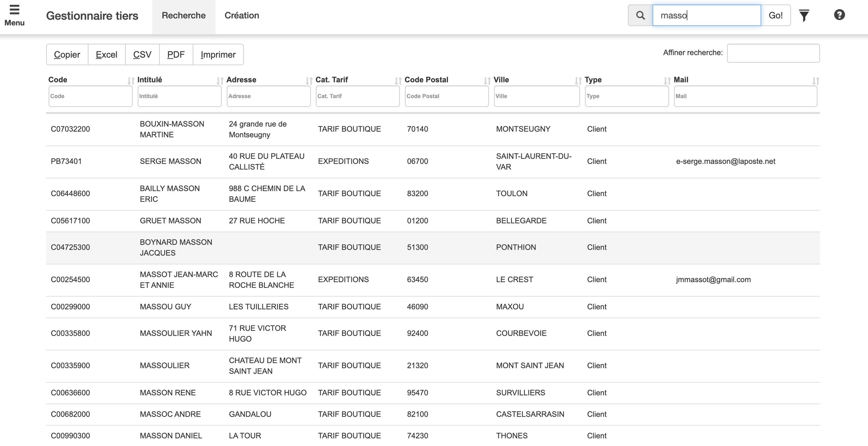Export table with Excel button
Viewport: 868px width, 446px height.
[107, 54]
